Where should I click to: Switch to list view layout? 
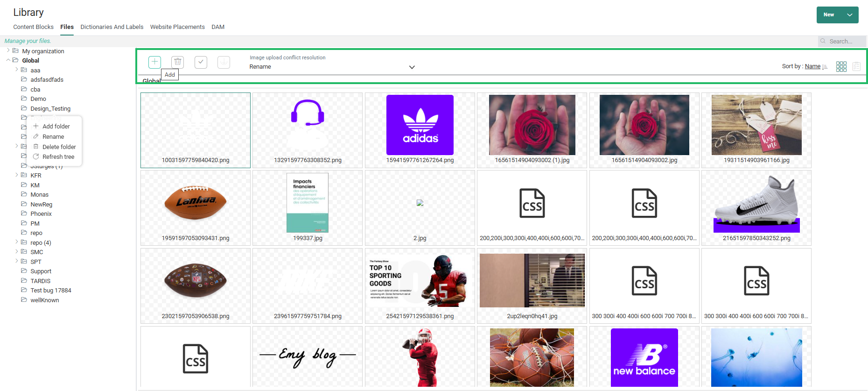click(x=856, y=67)
